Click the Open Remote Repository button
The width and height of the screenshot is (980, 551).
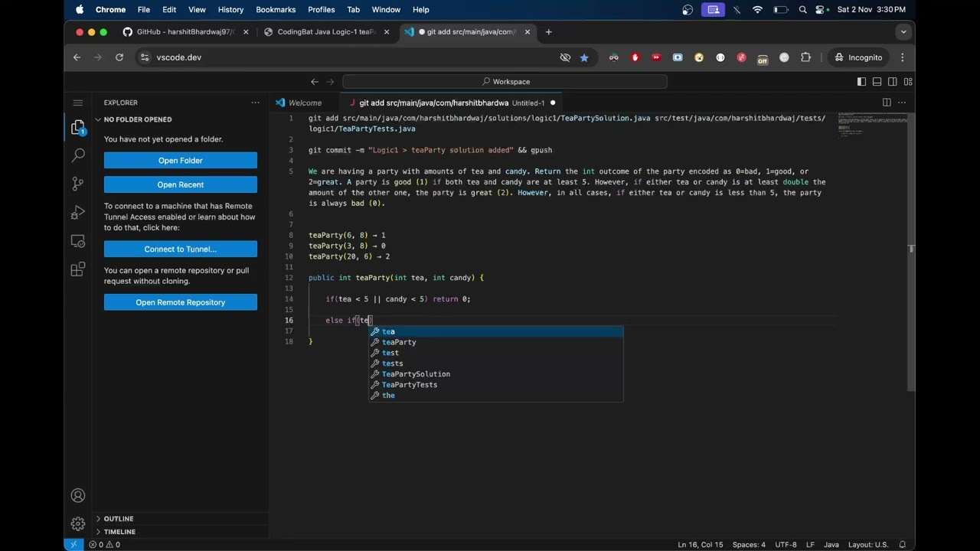[x=181, y=302]
